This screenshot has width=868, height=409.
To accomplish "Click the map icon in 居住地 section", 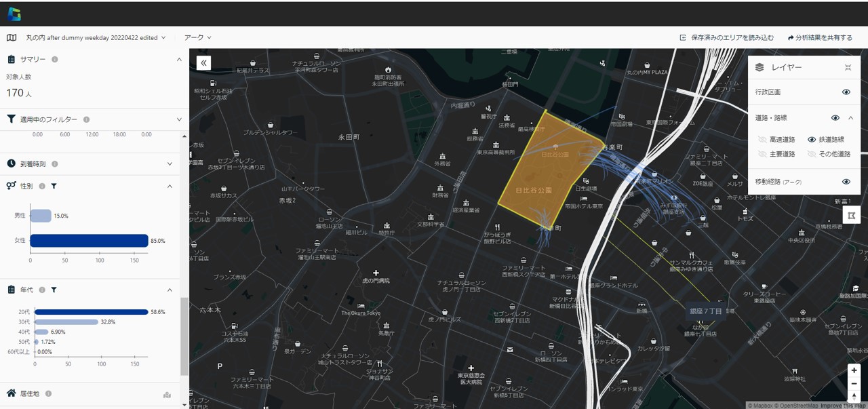I will click(167, 394).
